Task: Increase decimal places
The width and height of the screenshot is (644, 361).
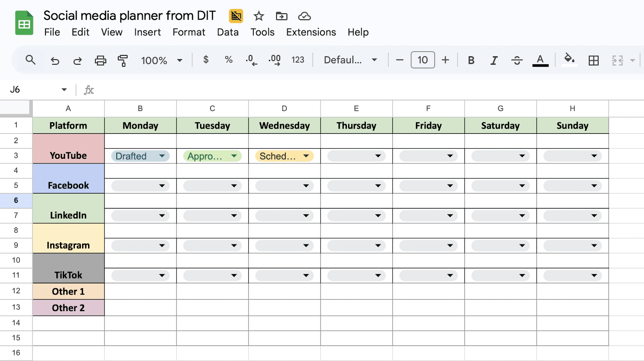Action: tap(275, 60)
